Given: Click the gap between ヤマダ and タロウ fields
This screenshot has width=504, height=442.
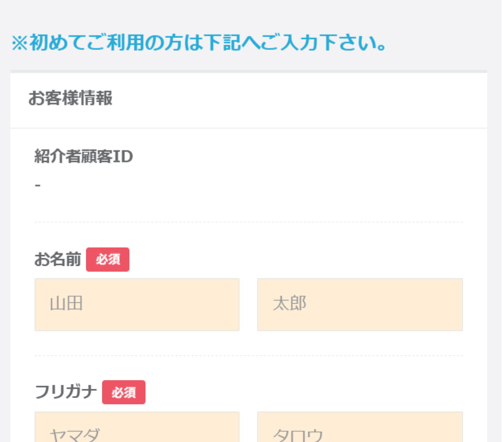Looking at the screenshot, I should tap(248, 428).
